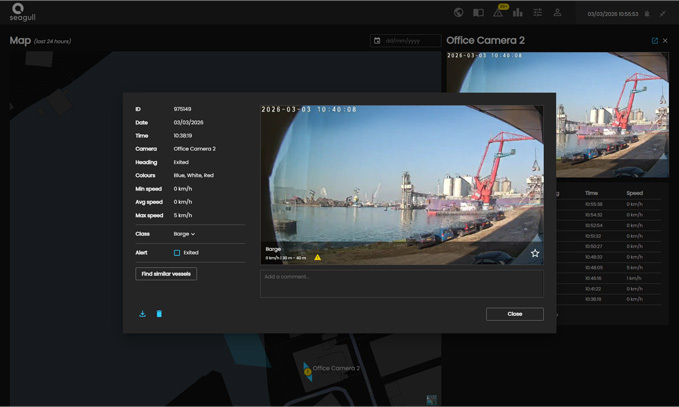Open the statistics bar chart icon
Image resolution: width=679 pixels, height=407 pixels.
tap(518, 13)
